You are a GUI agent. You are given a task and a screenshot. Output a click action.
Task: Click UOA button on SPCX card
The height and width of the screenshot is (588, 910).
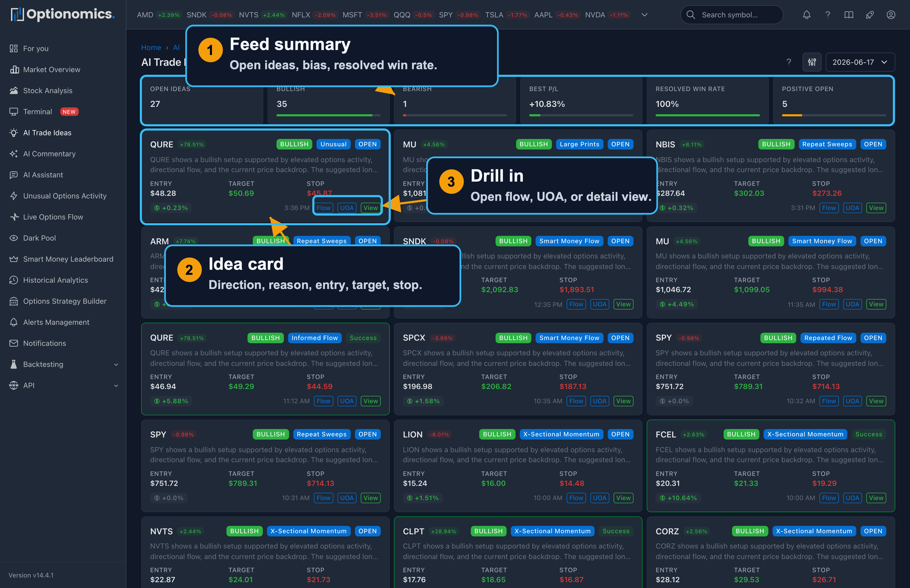[x=600, y=401]
